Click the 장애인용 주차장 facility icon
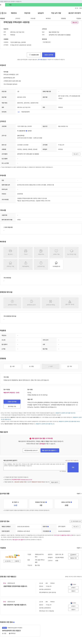Viewport: 82px width, 644px height. tap(12, 303)
